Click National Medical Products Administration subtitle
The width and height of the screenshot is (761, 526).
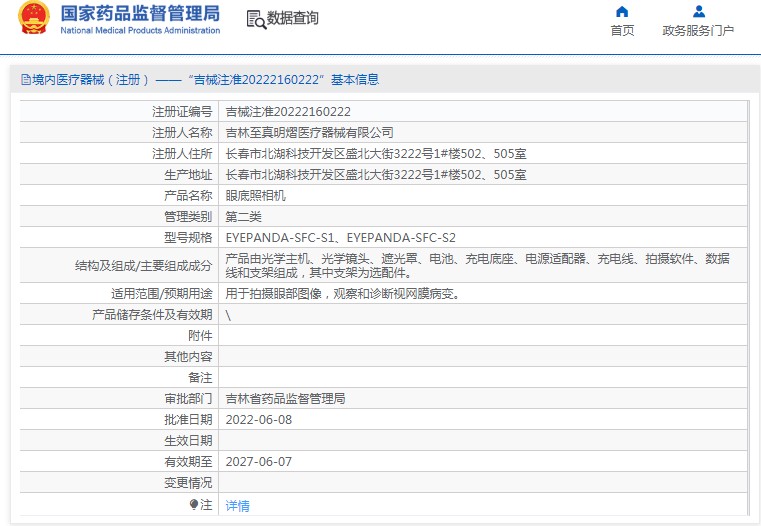coord(140,30)
